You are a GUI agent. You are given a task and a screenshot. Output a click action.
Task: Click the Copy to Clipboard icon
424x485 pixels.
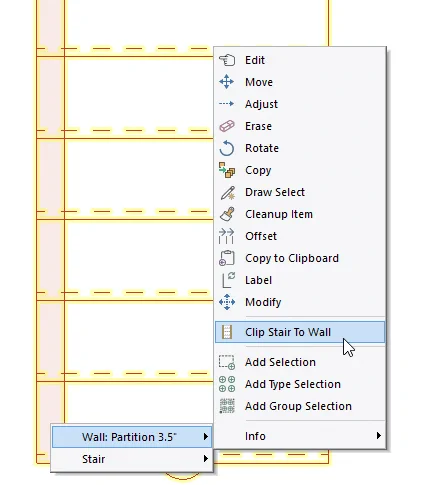(x=227, y=258)
